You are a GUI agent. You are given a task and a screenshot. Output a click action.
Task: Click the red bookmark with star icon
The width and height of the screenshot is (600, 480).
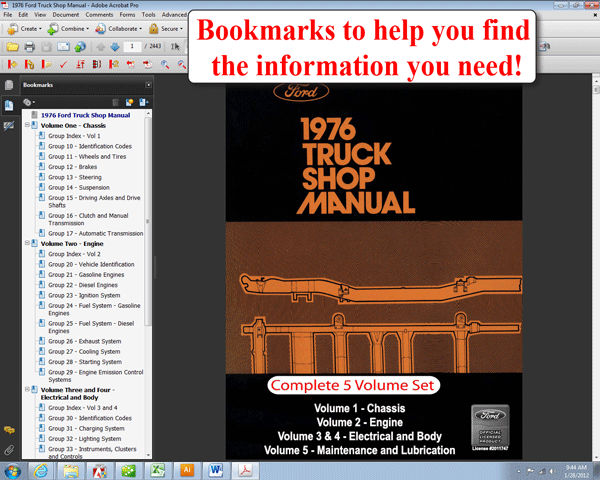coord(12,64)
